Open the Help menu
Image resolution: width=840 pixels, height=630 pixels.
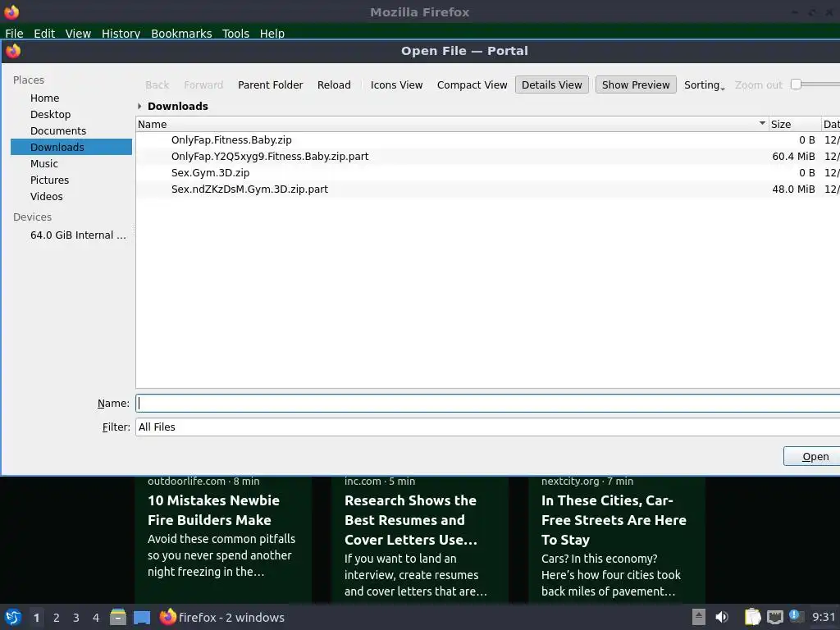coord(272,33)
